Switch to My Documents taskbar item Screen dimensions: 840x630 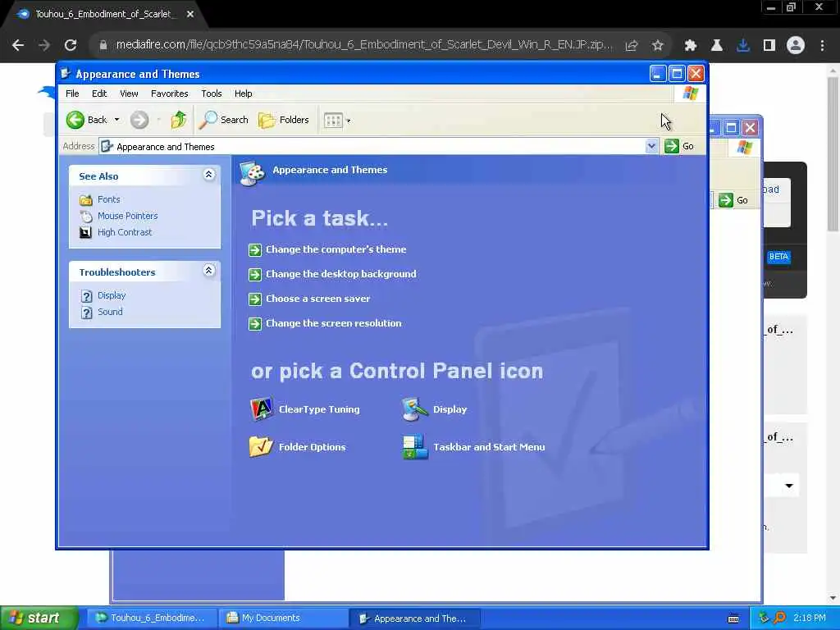(x=284, y=619)
